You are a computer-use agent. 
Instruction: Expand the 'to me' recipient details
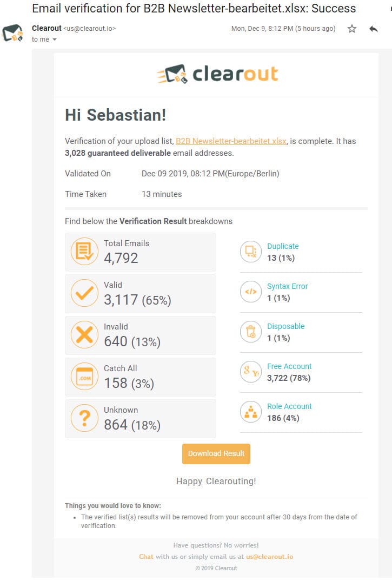pos(55,39)
